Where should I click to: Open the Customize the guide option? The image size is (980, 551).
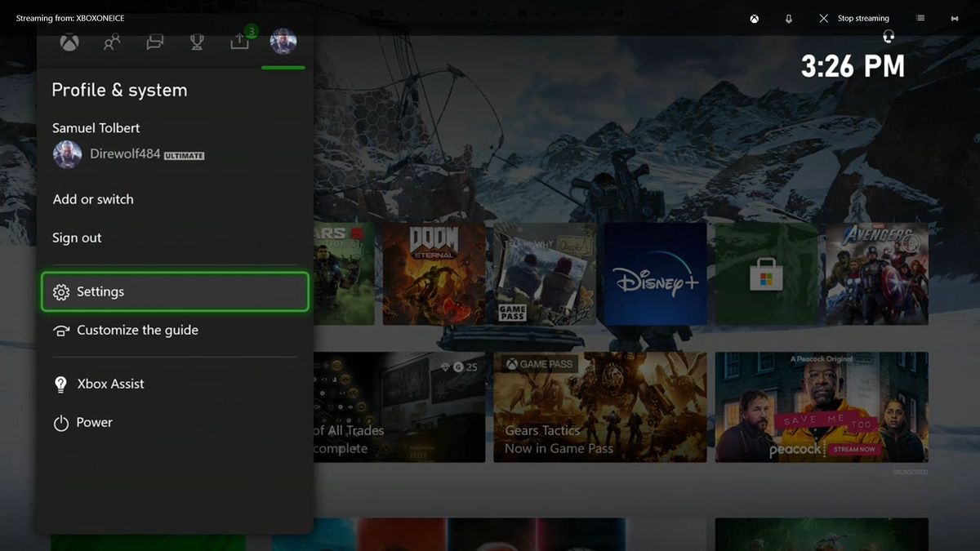click(x=137, y=330)
